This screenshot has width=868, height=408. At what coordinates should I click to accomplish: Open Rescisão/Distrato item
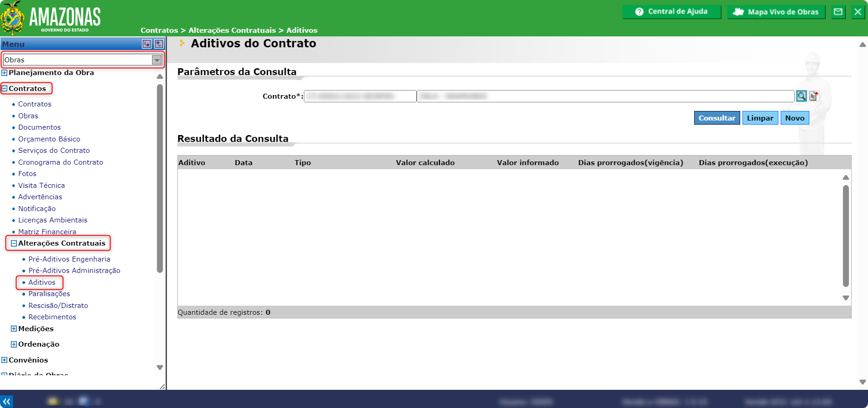tap(58, 306)
